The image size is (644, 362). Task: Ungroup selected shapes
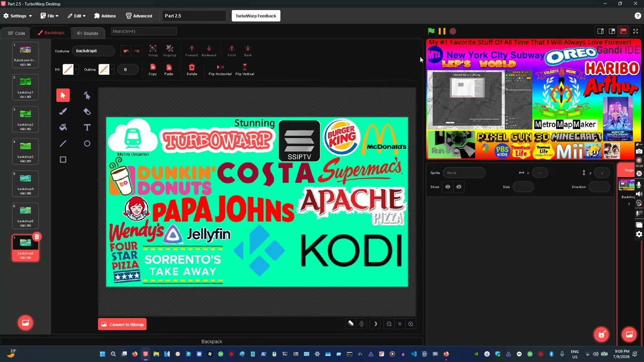[170, 50]
